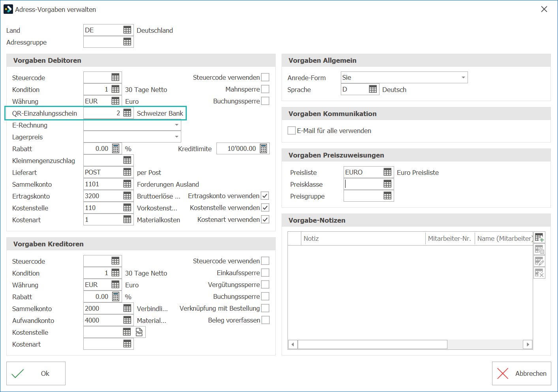This screenshot has width=558, height=392.
Task: Tick E-Mail für alle verwenden
Action: [x=291, y=130]
